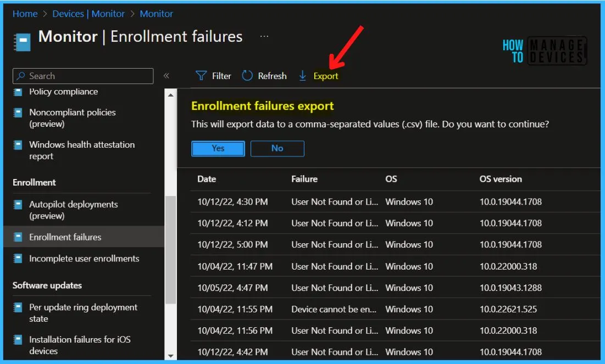Click OS version 10.0.22621.525 cell

point(508,309)
